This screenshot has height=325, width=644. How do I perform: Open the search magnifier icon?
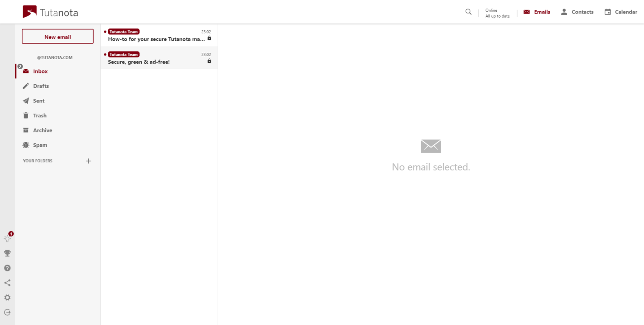(468, 12)
